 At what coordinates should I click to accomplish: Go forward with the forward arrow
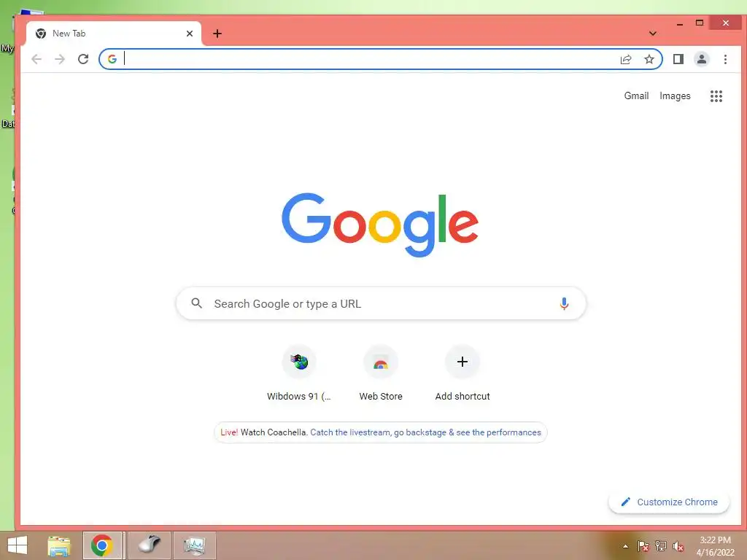coord(60,59)
